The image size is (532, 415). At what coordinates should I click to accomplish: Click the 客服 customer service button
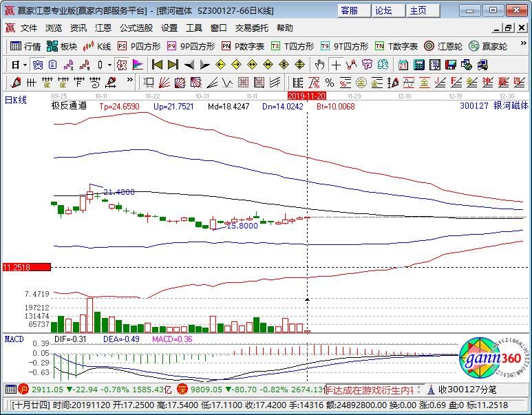354,10
